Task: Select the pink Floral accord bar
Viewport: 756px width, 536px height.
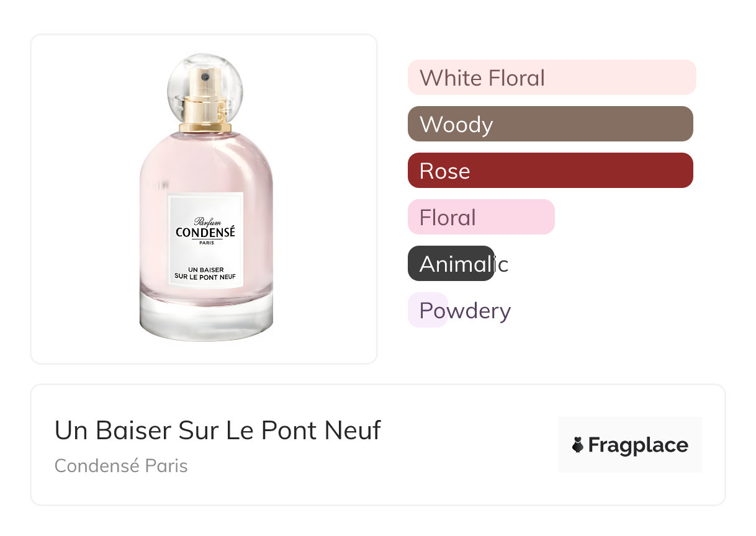Action: 480,217
